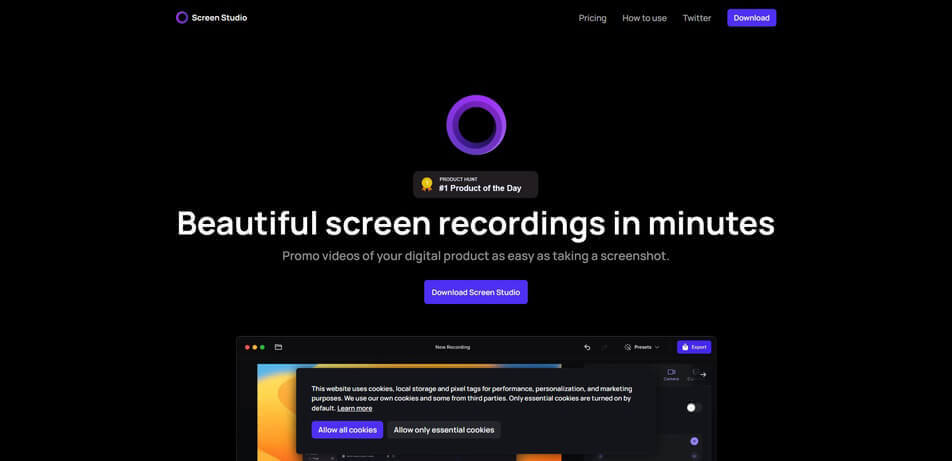
Task: Click Allow only essential cookies
Action: click(444, 430)
